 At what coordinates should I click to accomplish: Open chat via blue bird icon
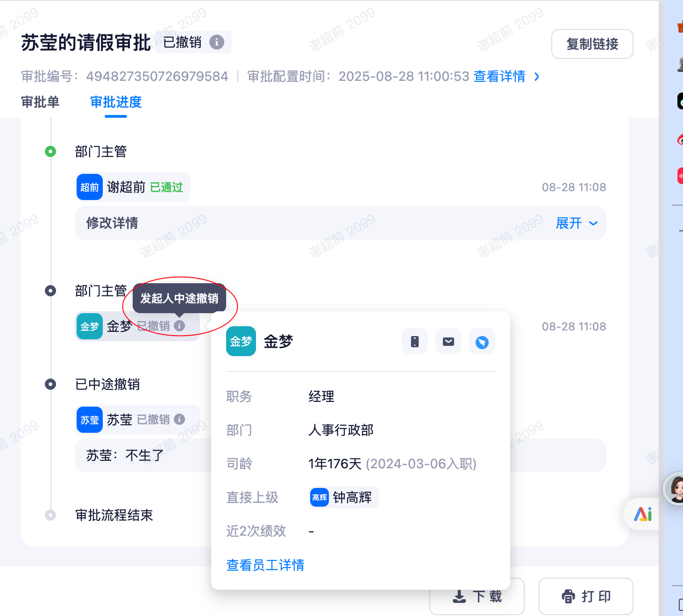click(482, 342)
